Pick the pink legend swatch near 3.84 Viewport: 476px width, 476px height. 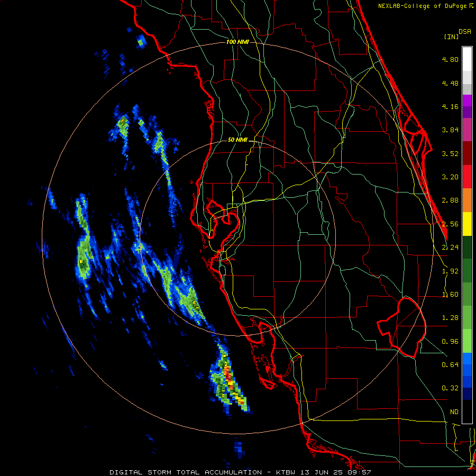467,130
